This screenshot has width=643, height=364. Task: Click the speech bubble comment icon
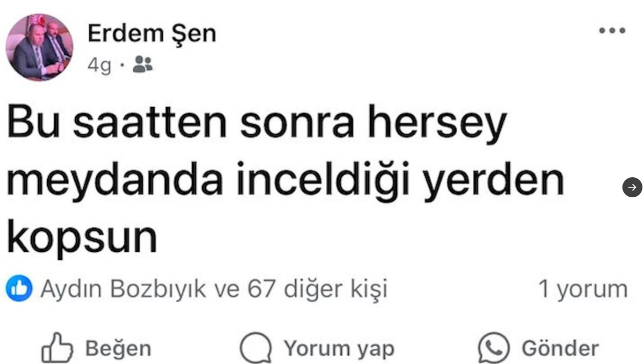pyautogui.click(x=256, y=347)
